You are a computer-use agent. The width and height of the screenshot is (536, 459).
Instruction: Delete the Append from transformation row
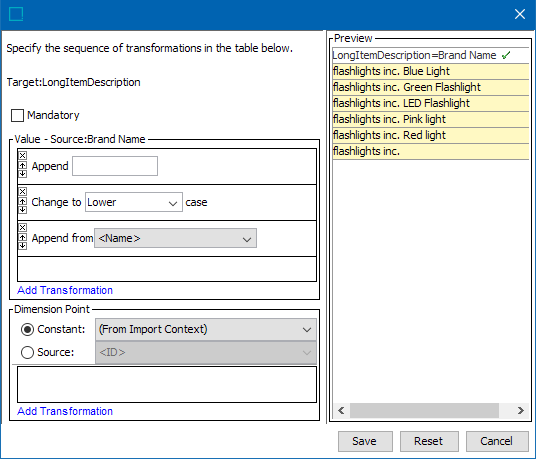pos(23,227)
